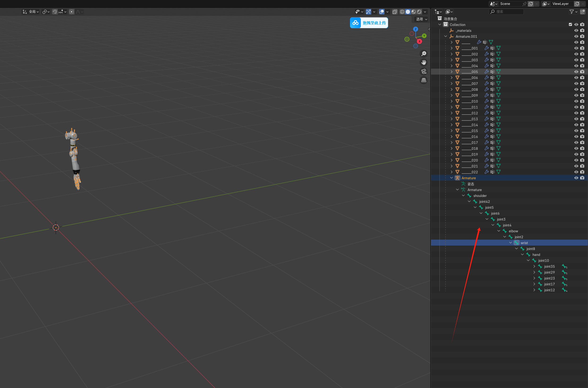Collapse the shoulder bone tree

click(463, 196)
